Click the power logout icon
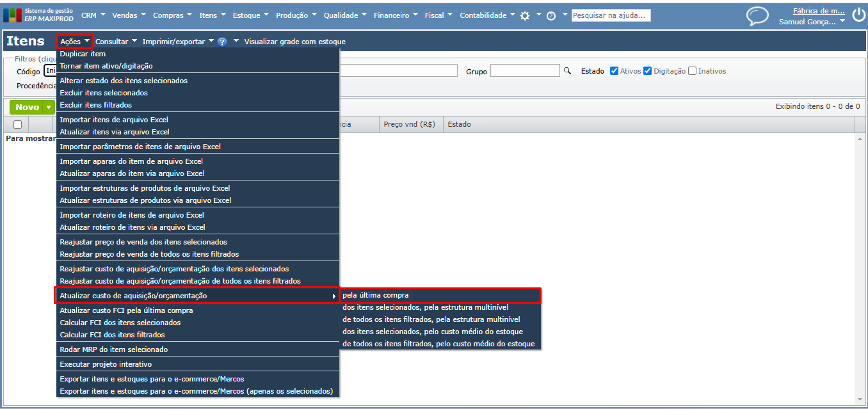 point(858,15)
